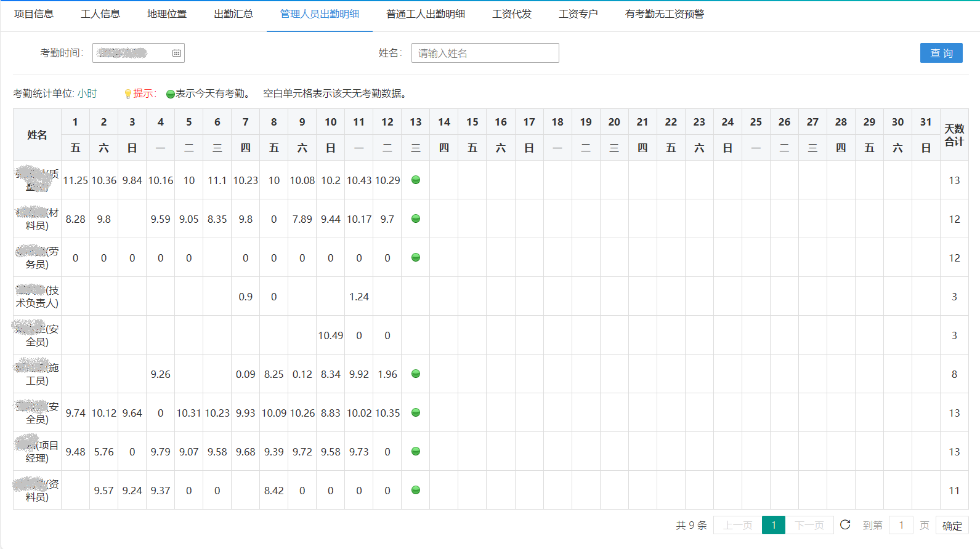This screenshot has height=549, width=980.
Task: Open the 工资代发 tab
Action: pyautogui.click(x=512, y=14)
